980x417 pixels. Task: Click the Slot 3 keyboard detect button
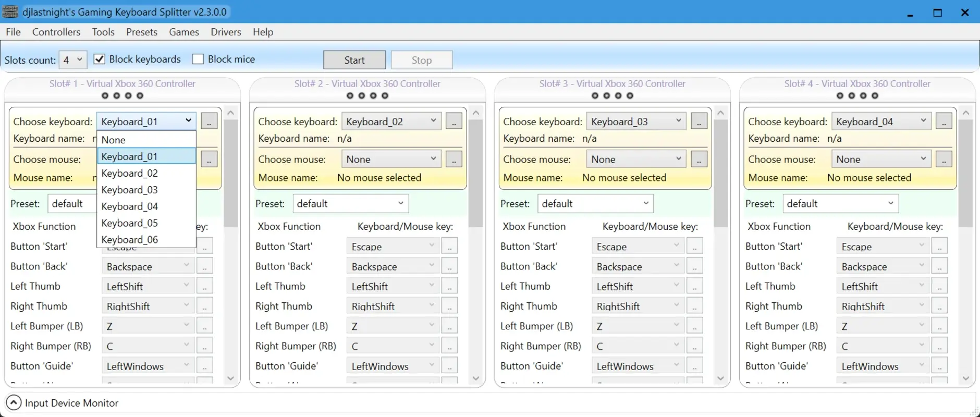[x=699, y=121]
